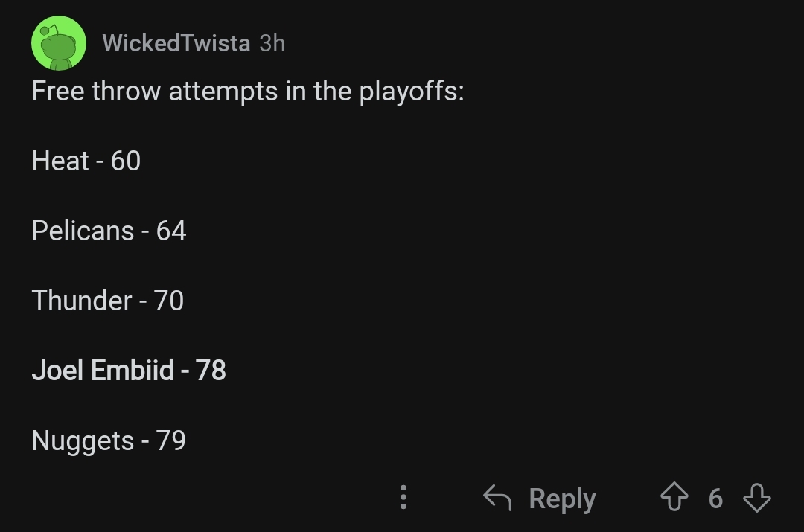The width and height of the screenshot is (804, 532).
Task: Click the number 79 after Nuggets
Action: pyautogui.click(x=170, y=440)
